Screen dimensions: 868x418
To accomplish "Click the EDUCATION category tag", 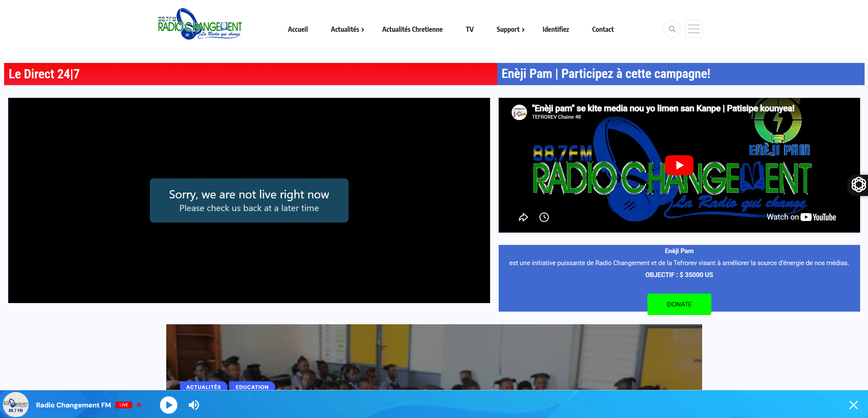I will (x=252, y=387).
